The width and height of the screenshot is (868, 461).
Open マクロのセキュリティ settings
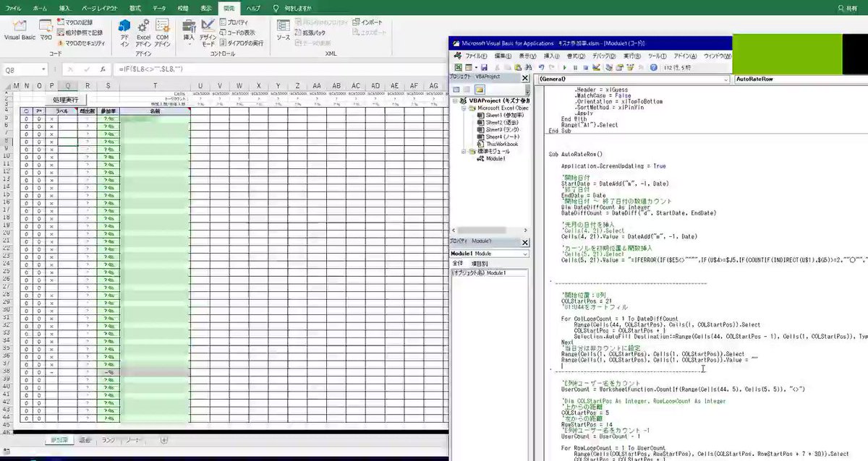(x=80, y=43)
